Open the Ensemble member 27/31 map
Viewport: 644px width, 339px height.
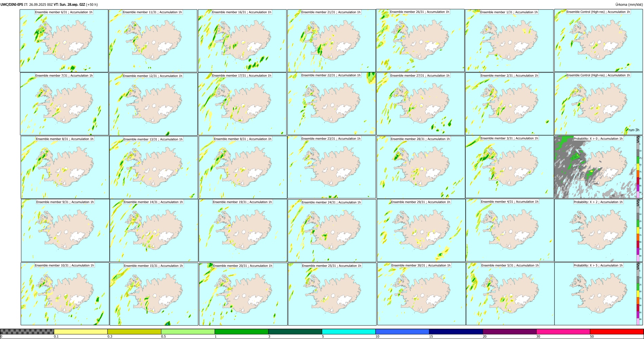(421, 104)
